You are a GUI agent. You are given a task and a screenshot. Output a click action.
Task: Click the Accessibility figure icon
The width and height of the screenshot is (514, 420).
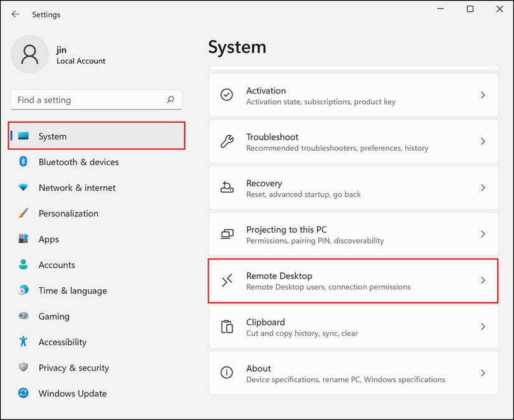coord(24,341)
